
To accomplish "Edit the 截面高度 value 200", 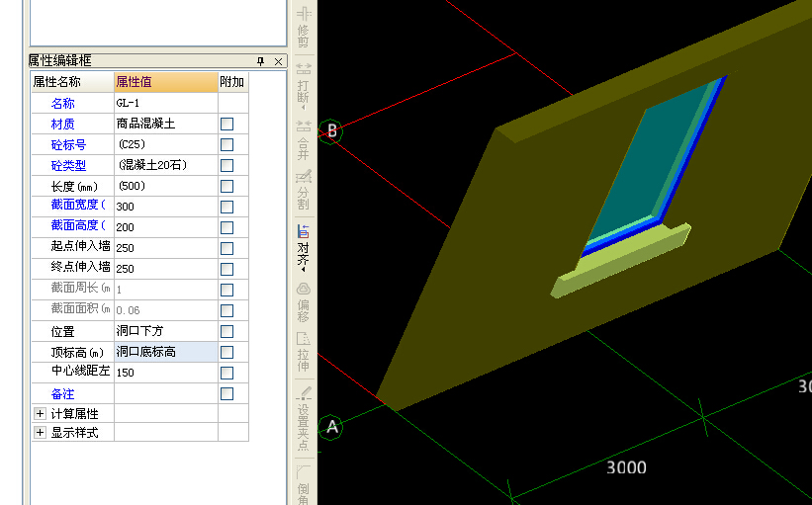I will coord(166,227).
